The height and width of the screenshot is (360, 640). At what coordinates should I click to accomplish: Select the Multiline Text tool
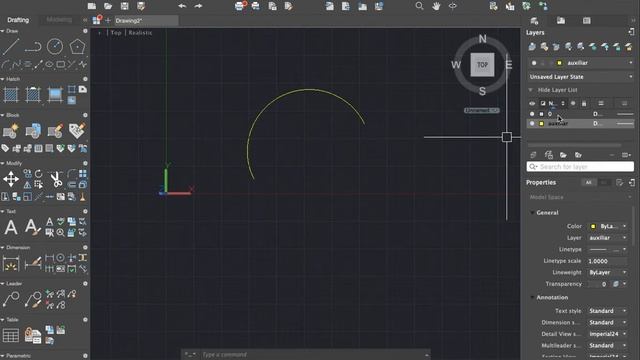(11, 227)
